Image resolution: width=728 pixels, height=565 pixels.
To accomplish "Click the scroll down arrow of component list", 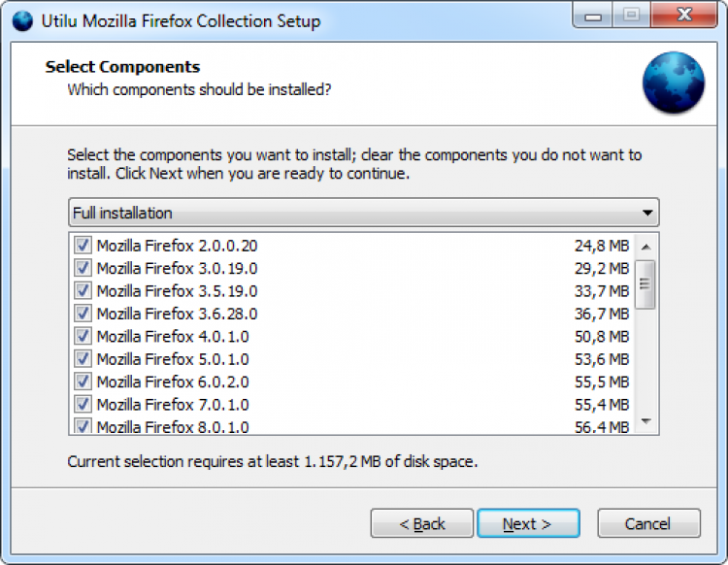I will pyautogui.click(x=646, y=423).
